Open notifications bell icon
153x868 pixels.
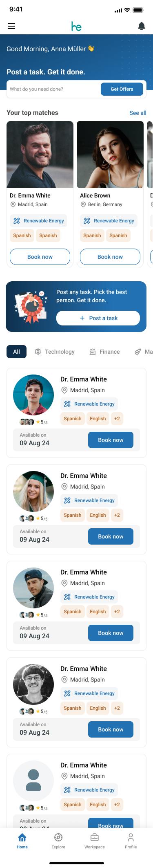pos(142,26)
